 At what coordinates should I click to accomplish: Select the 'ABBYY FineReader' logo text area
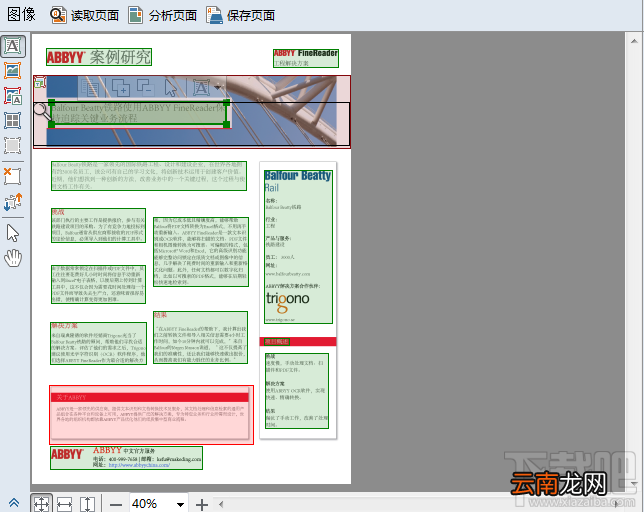click(306, 58)
